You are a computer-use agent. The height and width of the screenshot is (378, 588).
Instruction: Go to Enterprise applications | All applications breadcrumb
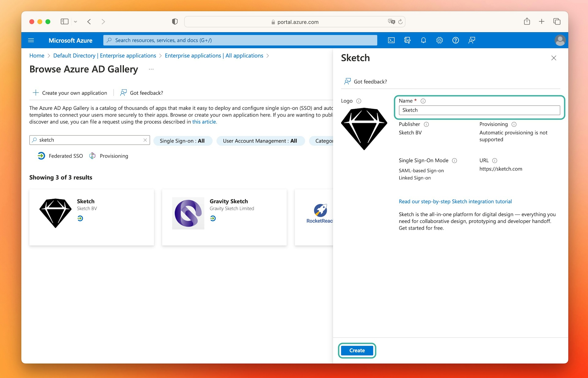tap(214, 55)
